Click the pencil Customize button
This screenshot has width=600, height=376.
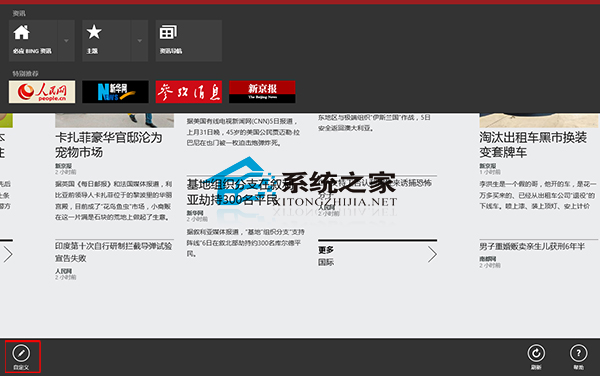pos(21,356)
